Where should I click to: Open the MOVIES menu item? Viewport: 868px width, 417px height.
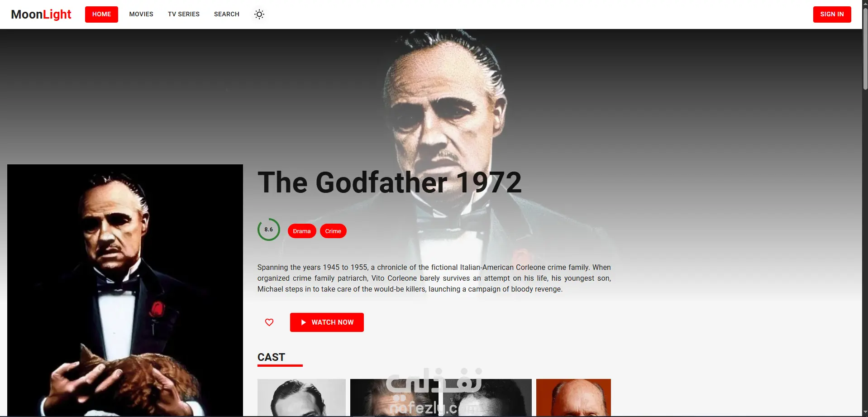click(141, 14)
